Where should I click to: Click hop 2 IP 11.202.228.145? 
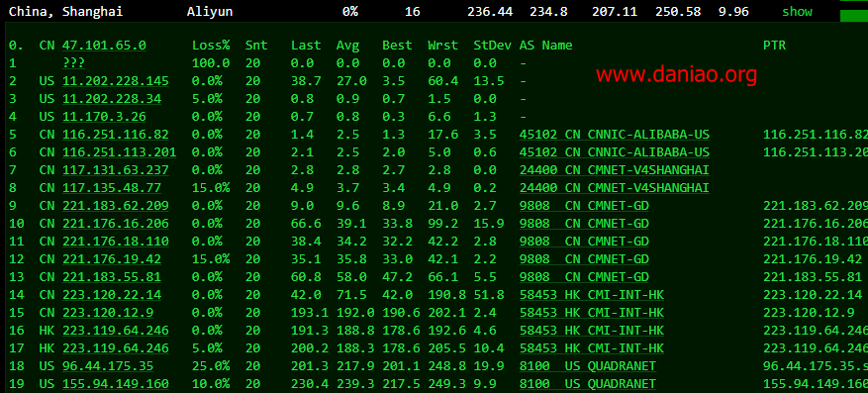[x=116, y=81]
